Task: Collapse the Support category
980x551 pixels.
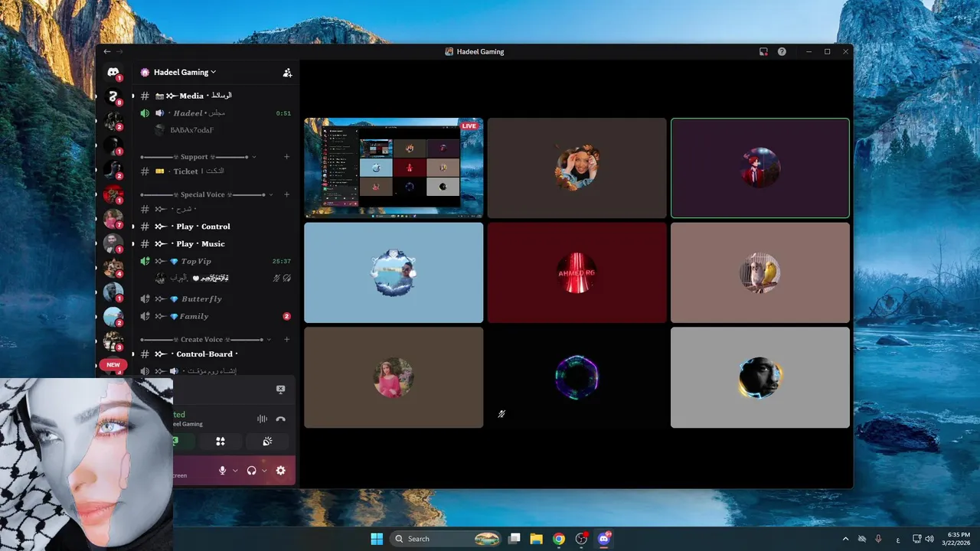Action: [x=198, y=157]
